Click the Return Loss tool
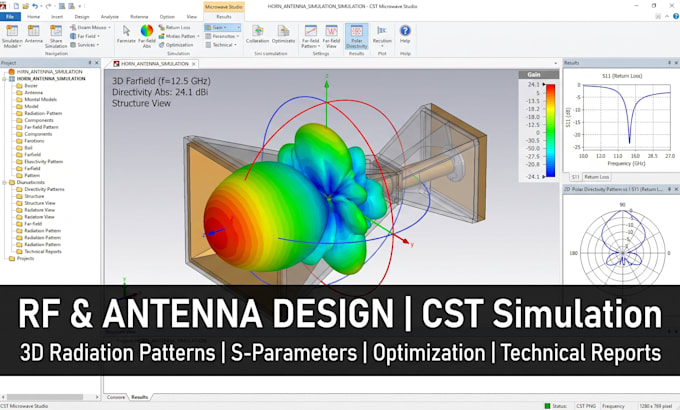Screen dimensions: 680x410 click(175, 27)
